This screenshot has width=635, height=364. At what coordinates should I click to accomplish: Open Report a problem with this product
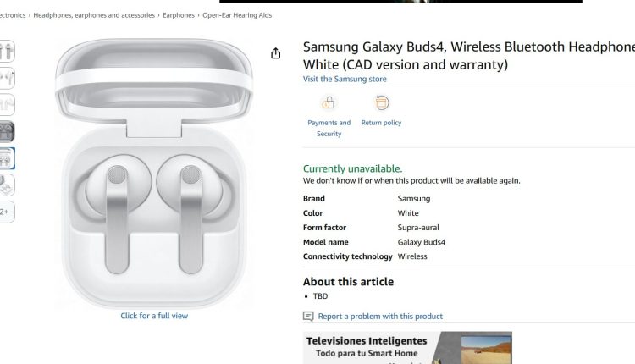380,317
